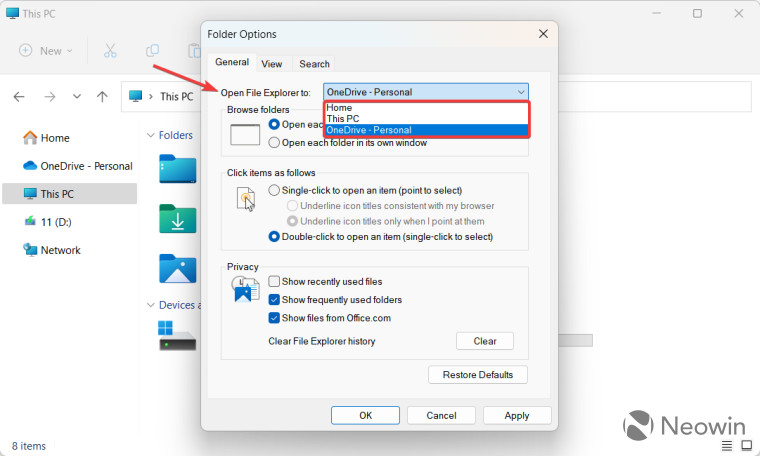Click the OneDrive cloud icon in sidebar

pos(30,166)
